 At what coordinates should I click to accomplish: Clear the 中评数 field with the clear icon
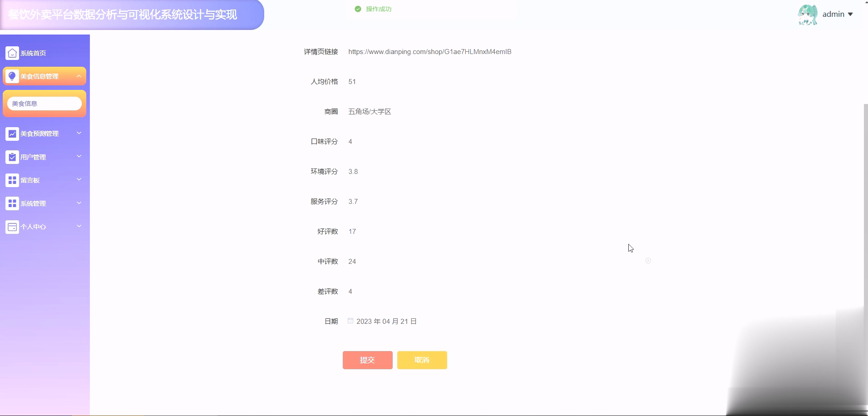pos(648,261)
